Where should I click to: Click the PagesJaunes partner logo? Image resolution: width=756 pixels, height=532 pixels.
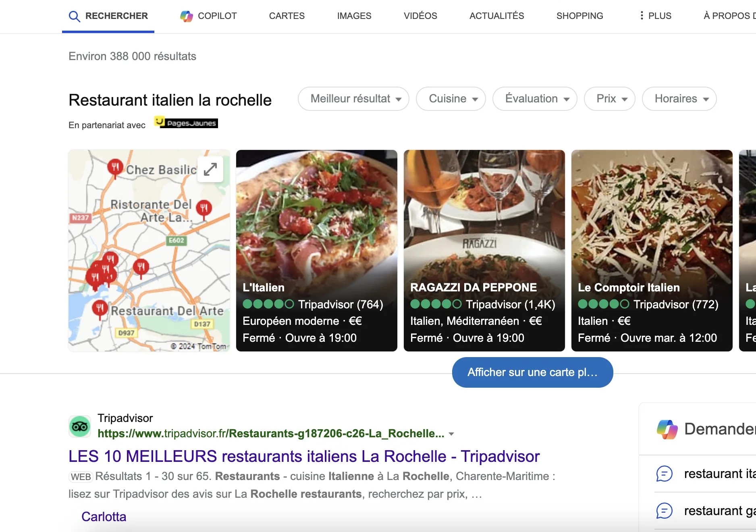[186, 123]
